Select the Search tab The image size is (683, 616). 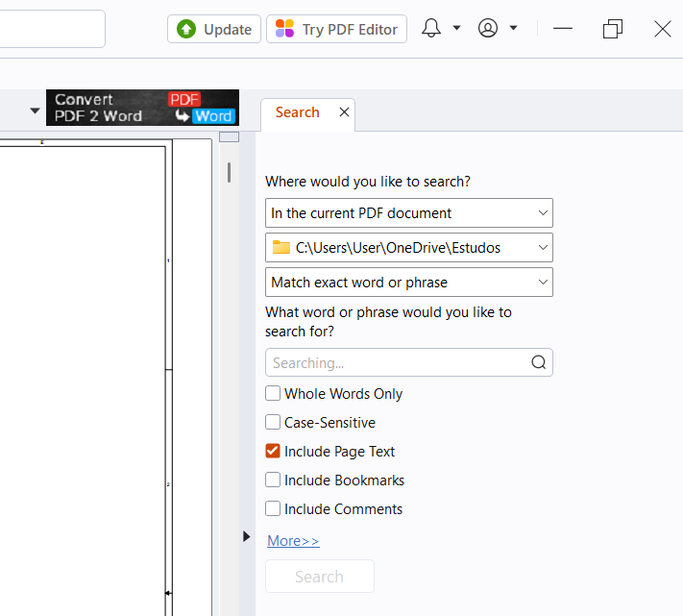[x=297, y=112]
